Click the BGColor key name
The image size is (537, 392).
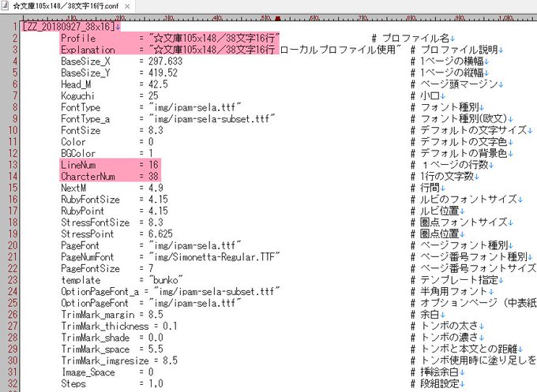pos(78,153)
